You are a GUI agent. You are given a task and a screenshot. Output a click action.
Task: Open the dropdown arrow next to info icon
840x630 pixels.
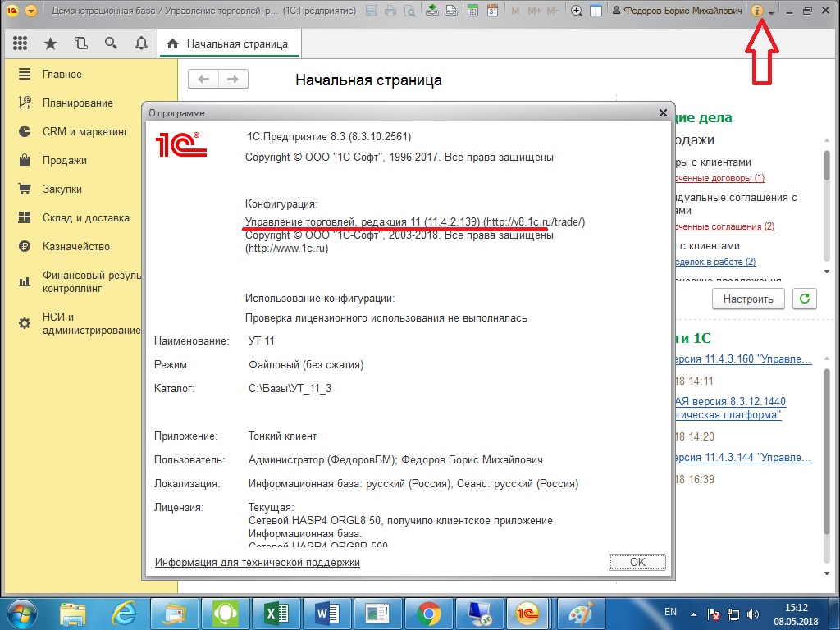coord(771,11)
